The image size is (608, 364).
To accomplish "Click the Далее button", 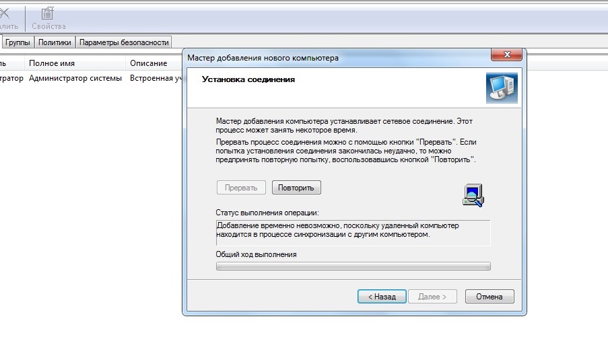I will click(433, 296).
